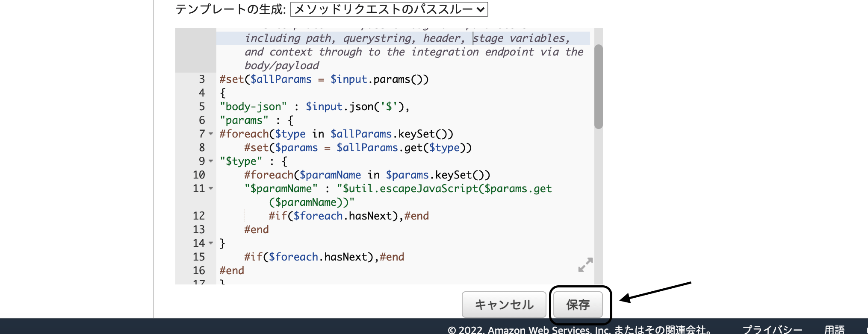Click #end on line 16
The width and height of the screenshot is (868, 334).
point(232,270)
